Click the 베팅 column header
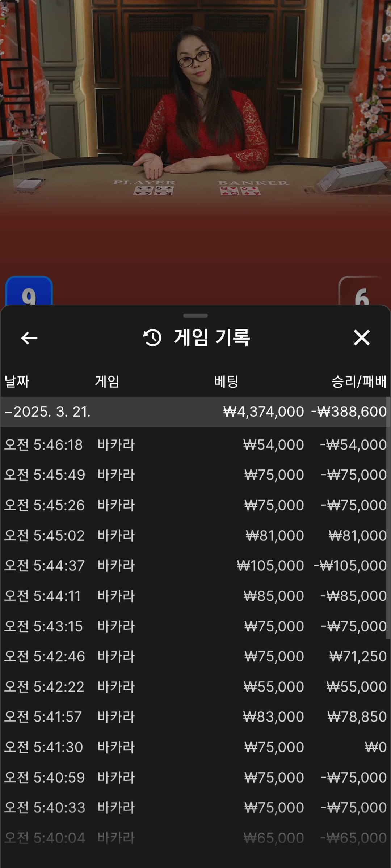Image resolution: width=391 pixels, height=868 pixels. (226, 382)
